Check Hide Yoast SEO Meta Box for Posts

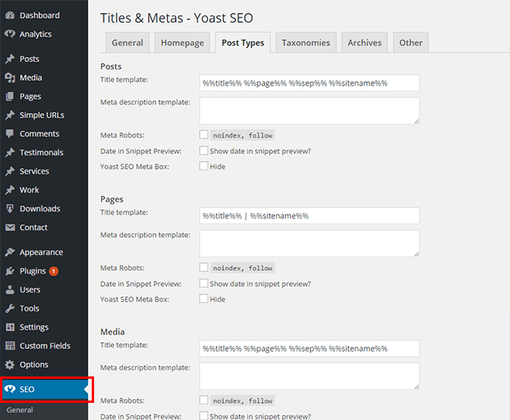tap(204, 166)
